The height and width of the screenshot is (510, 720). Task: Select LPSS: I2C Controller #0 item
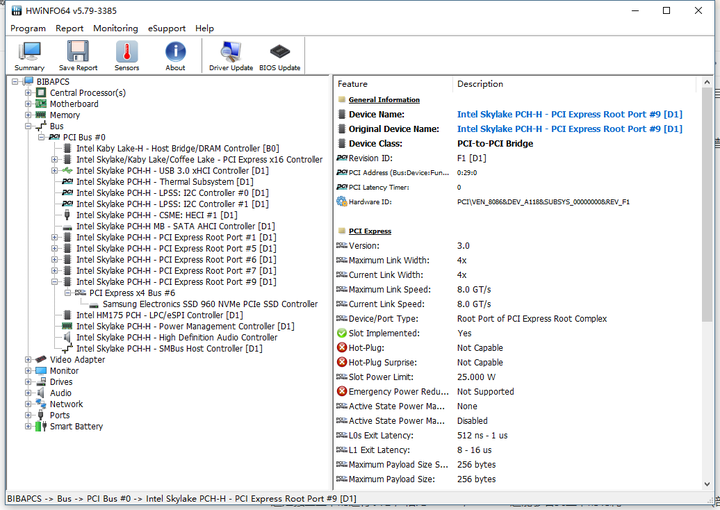click(x=173, y=193)
